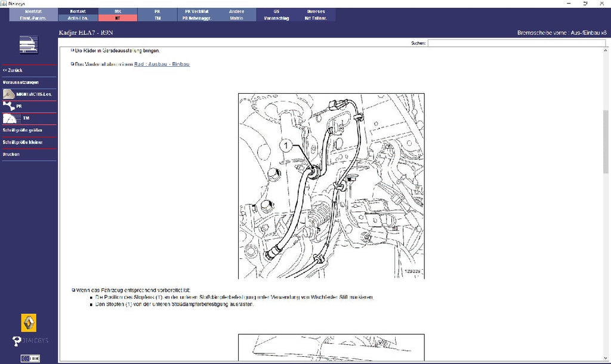Click Drucken to print the page
Image resolution: width=611 pixels, height=364 pixels.
pyautogui.click(x=11, y=155)
